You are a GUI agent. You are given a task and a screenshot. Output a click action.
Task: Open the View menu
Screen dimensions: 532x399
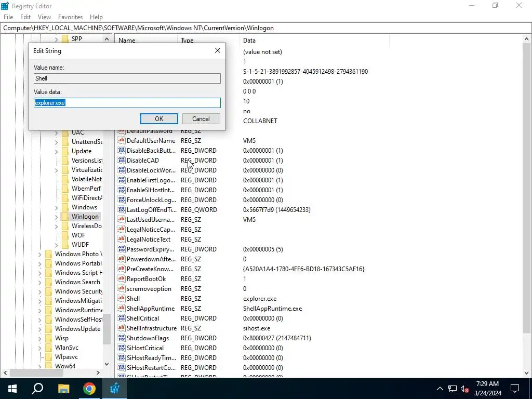44,17
